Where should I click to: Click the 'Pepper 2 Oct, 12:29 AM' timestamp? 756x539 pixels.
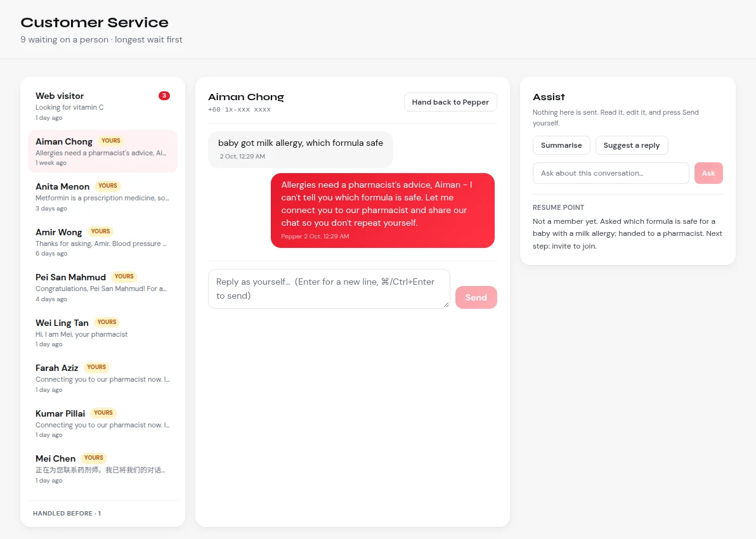[x=315, y=237]
